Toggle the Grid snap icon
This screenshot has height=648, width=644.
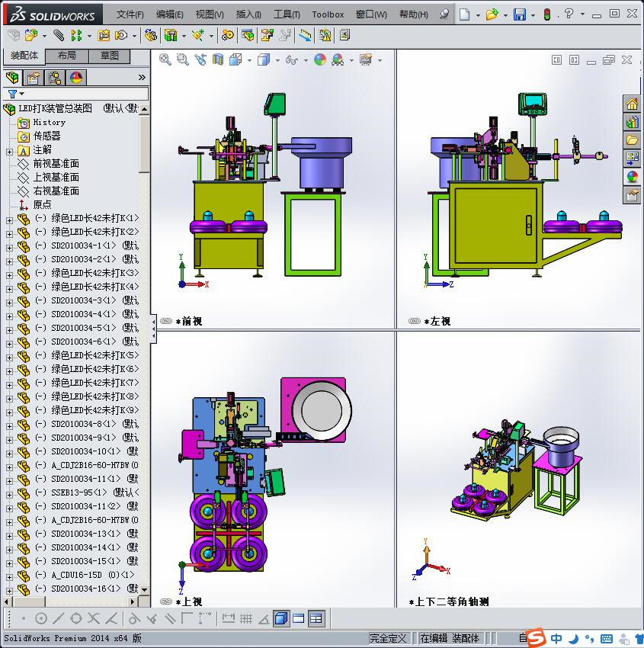click(246, 619)
